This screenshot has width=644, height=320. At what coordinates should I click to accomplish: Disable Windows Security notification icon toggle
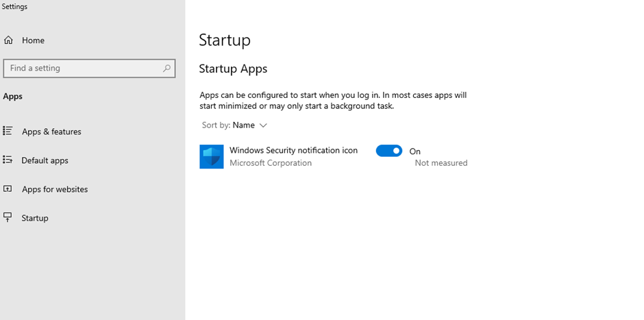pyautogui.click(x=389, y=151)
